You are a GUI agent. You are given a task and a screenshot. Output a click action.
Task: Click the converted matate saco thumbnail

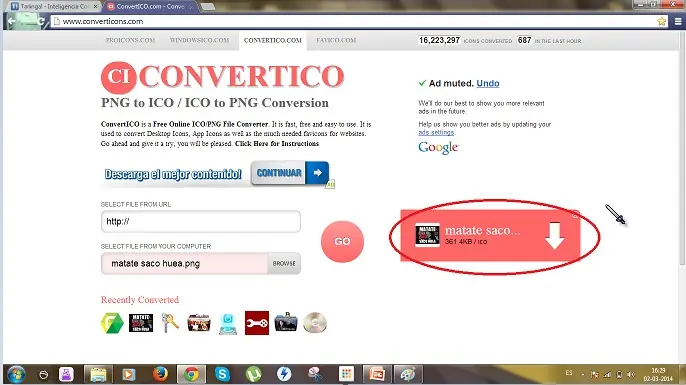(x=427, y=235)
